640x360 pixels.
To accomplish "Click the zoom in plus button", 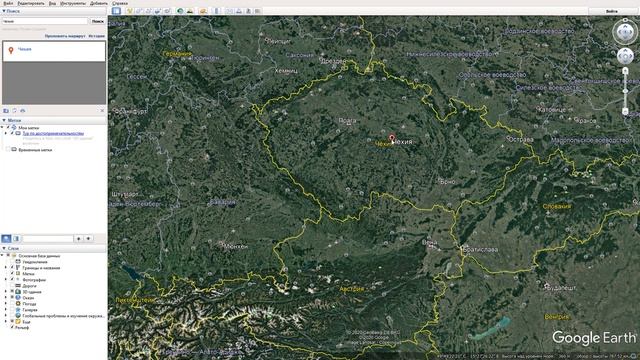I will tap(625, 71).
